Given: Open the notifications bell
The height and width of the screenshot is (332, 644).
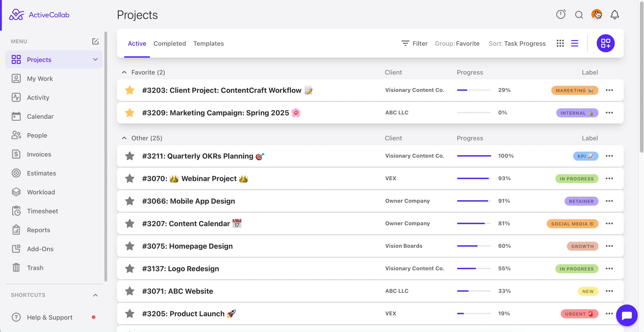Looking at the screenshot, I should point(614,15).
